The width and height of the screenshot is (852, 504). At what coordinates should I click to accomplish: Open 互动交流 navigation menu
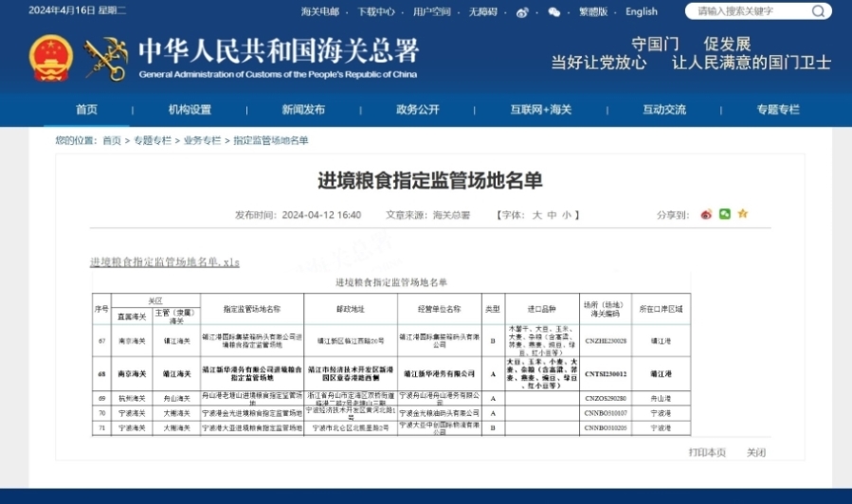tap(664, 110)
